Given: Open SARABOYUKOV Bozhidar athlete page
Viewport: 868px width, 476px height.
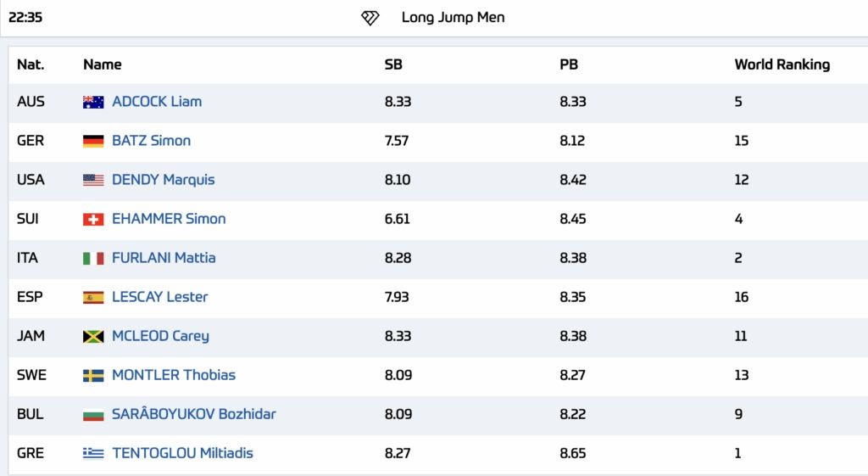Looking at the screenshot, I should (193, 414).
